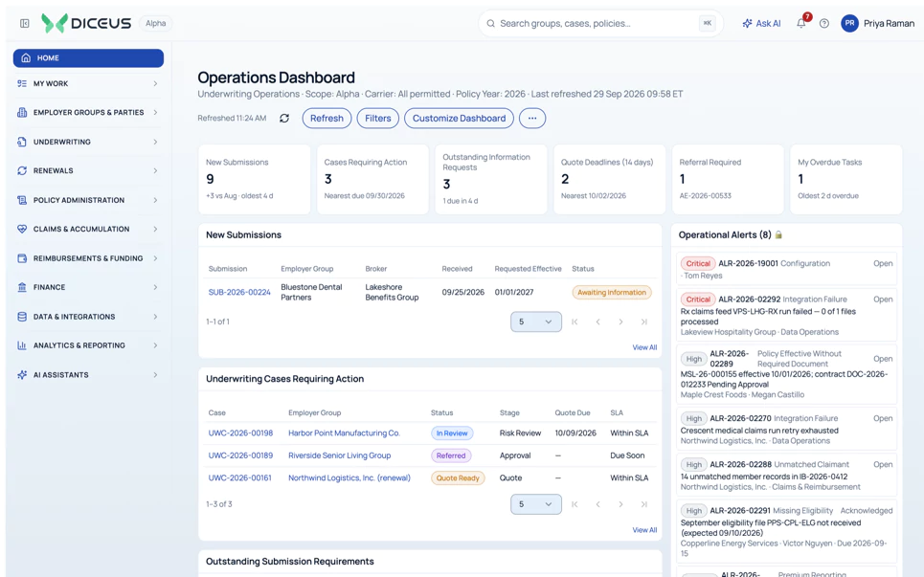
Task: Click the Analytics bar chart icon
Action: (x=22, y=345)
